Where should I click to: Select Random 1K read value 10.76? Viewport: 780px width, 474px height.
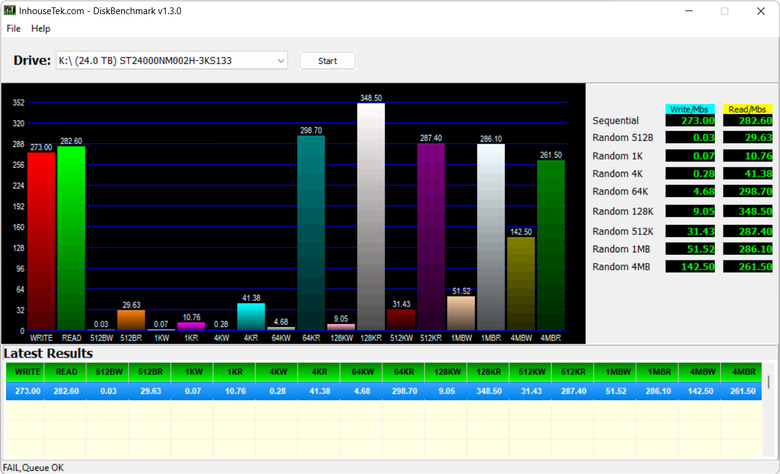[x=748, y=156]
